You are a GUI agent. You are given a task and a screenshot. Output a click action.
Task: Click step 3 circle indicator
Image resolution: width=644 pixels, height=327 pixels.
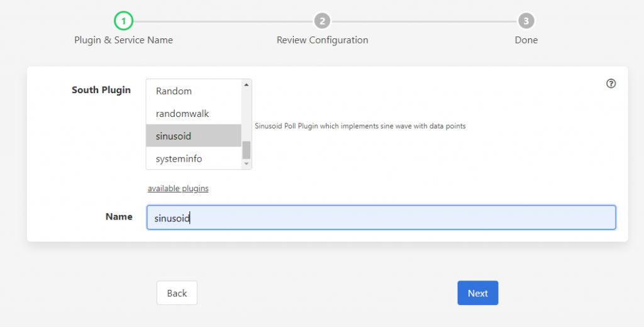coord(526,21)
